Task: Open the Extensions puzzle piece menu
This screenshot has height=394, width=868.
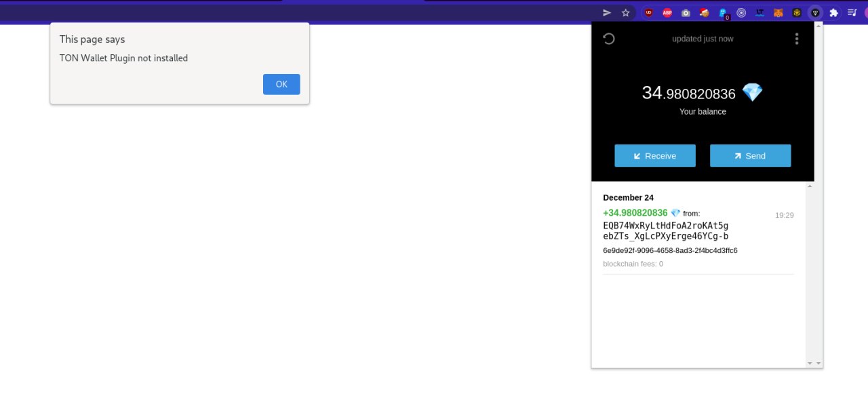Action: point(833,12)
